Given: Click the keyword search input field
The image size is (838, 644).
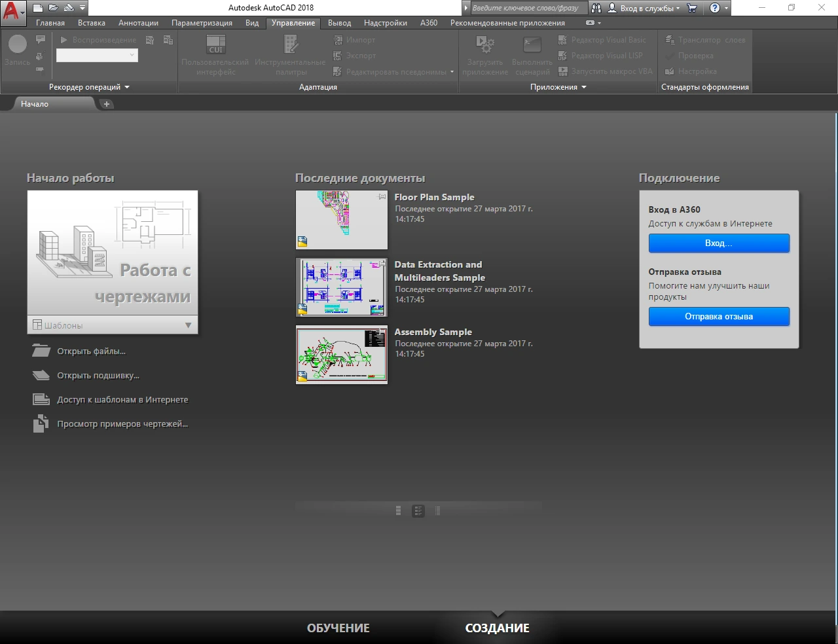Looking at the screenshot, I should pyautogui.click(x=529, y=8).
